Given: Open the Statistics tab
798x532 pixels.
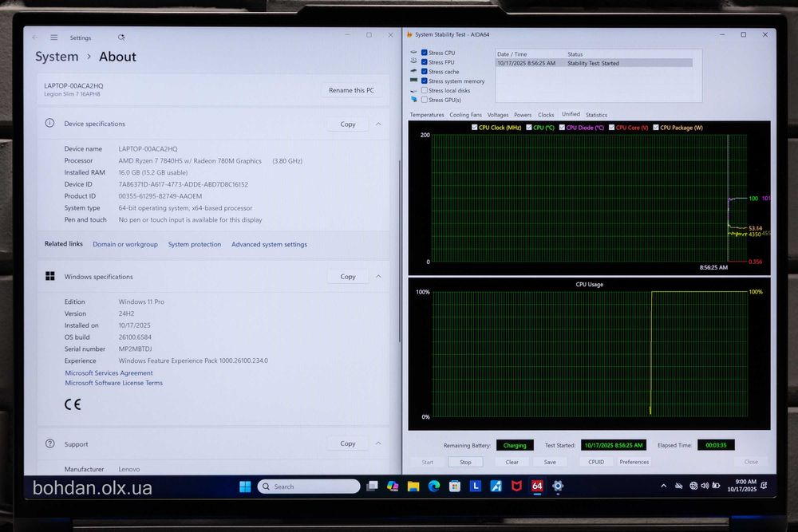Looking at the screenshot, I should tap(596, 114).
